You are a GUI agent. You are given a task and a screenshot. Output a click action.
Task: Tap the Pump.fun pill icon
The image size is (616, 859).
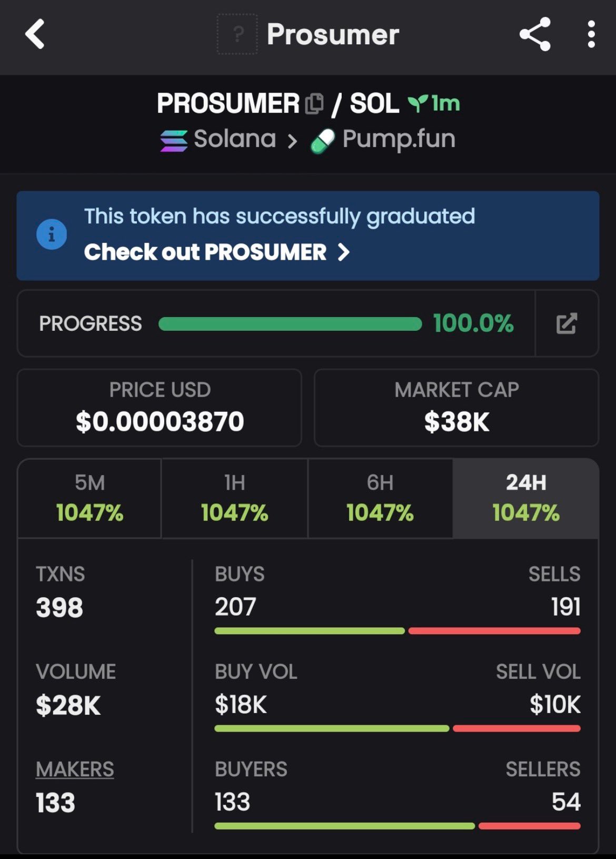pyautogui.click(x=322, y=141)
